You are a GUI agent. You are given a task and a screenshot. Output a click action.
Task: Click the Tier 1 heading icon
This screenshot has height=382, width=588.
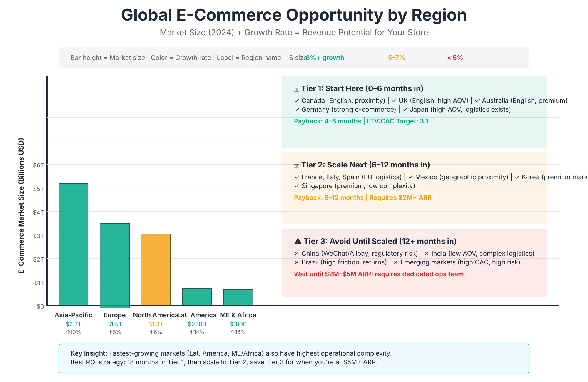pos(296,90)
